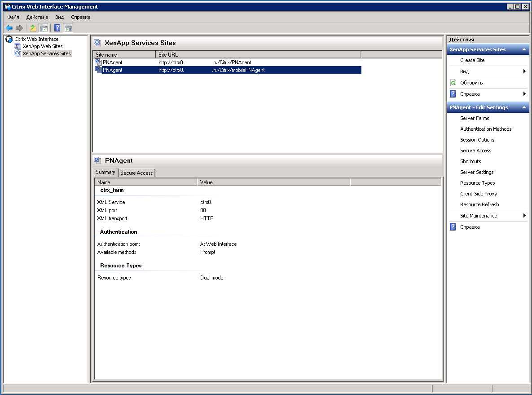Viewport: 532px width, 395px height.
Task: Toggle the show/hide console tree icon
Action: [x=44, y=28]
